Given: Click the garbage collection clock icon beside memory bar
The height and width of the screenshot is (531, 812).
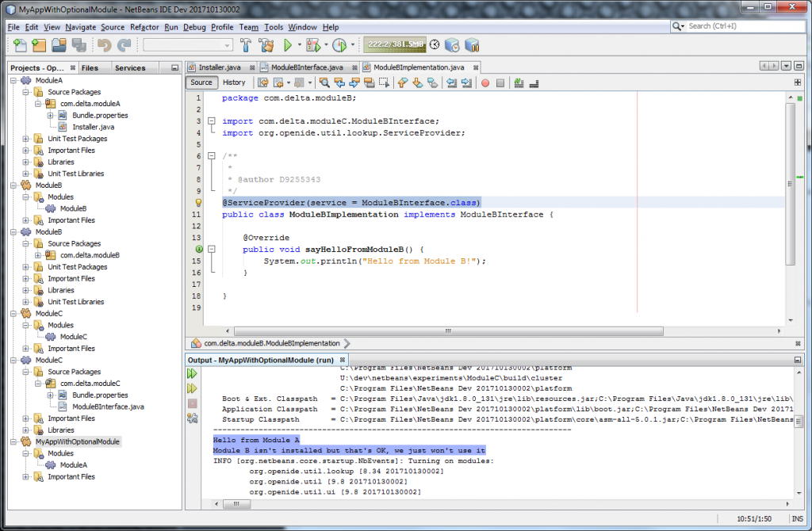Looking at the screenshot, I should point(435,45).
